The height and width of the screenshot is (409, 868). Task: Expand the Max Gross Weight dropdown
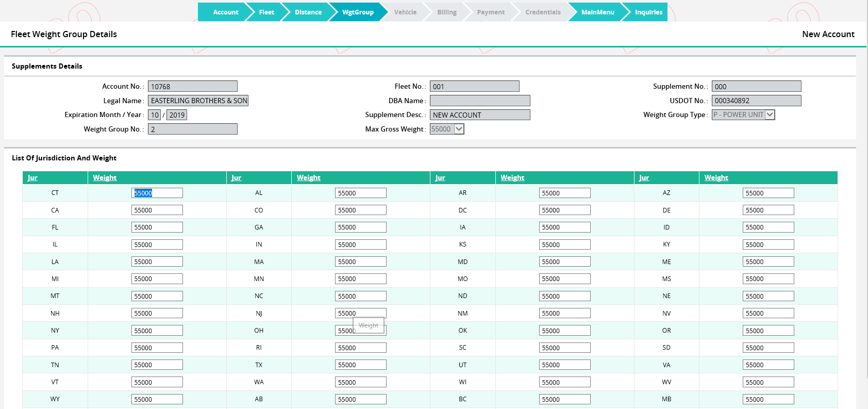click(447, 129)
